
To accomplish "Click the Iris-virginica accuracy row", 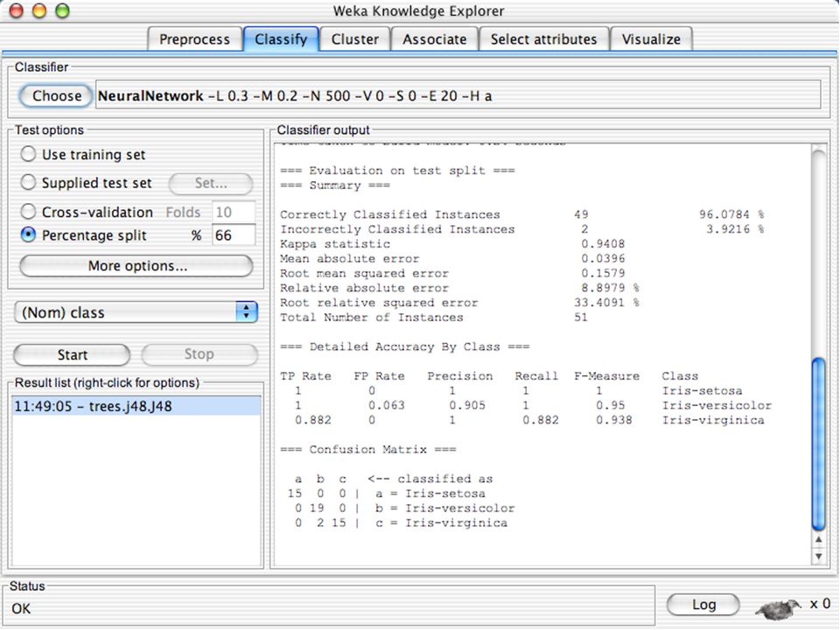I will point(529,420).
